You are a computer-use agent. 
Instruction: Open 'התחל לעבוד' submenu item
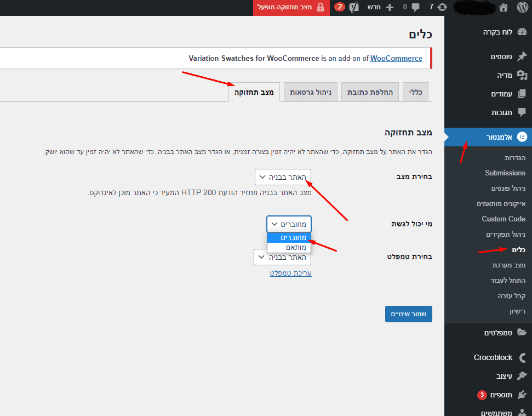(508, 280)
